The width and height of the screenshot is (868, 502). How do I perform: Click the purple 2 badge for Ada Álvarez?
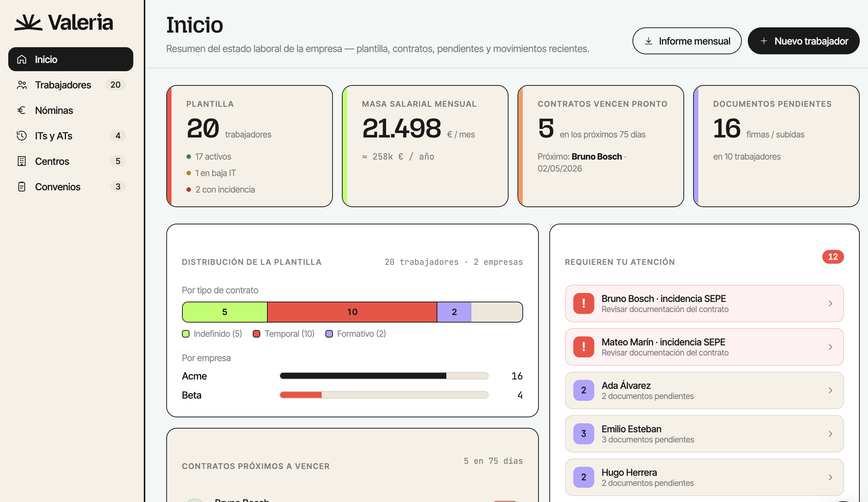tap(583, 390)
